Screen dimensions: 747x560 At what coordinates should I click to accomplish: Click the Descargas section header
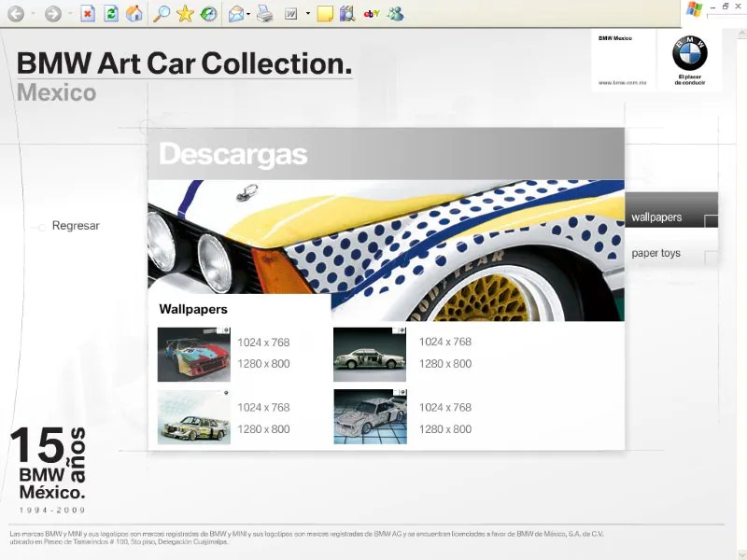click(233, 155)
